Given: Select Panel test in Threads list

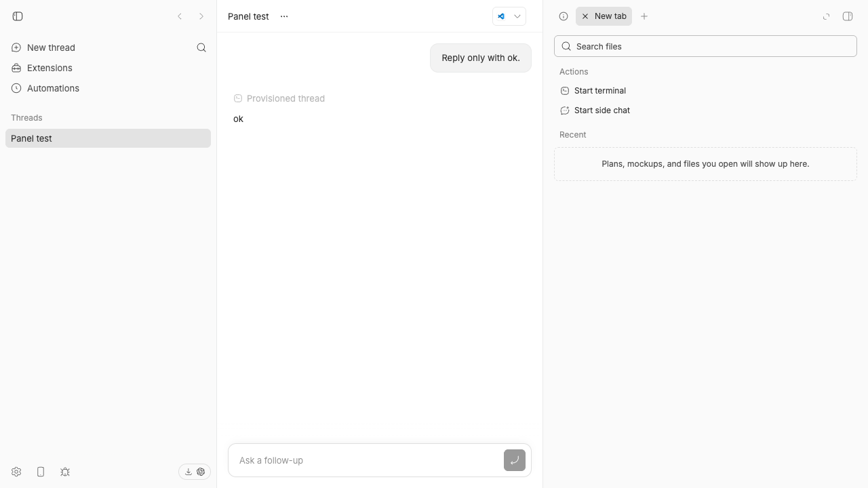Looking at the screenshot, I should [x=108, y=138].
